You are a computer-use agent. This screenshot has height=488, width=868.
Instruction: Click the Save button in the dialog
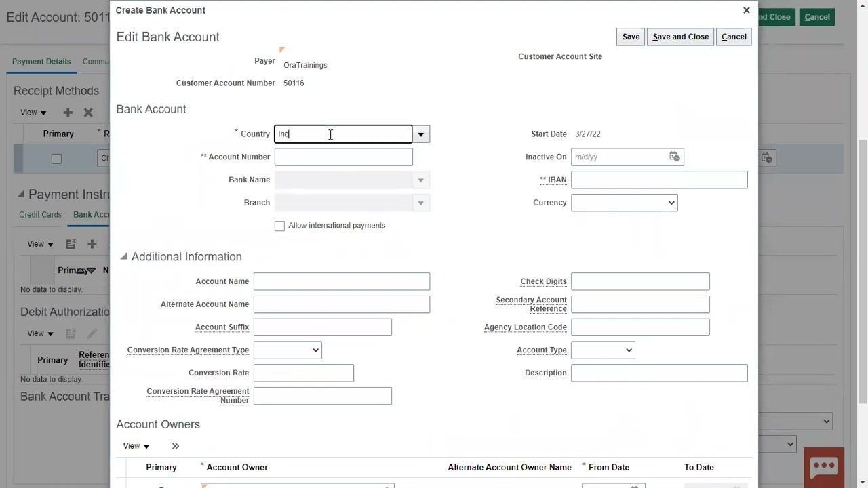[631, 37]
